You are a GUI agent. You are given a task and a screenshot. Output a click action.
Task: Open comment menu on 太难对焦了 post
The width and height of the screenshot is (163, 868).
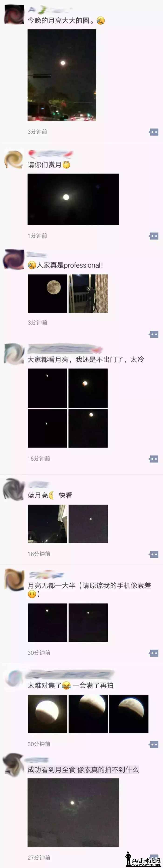tap(154, 744)
